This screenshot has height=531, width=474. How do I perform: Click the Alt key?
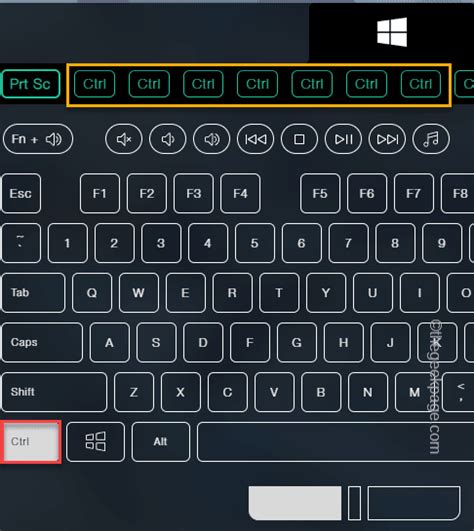click(x=160, y=442)
